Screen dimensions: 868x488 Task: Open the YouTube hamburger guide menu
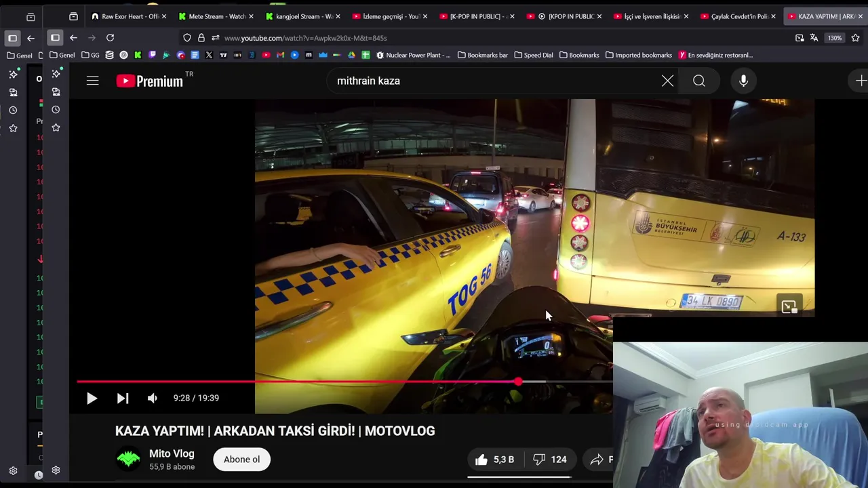tap(93, 81)
